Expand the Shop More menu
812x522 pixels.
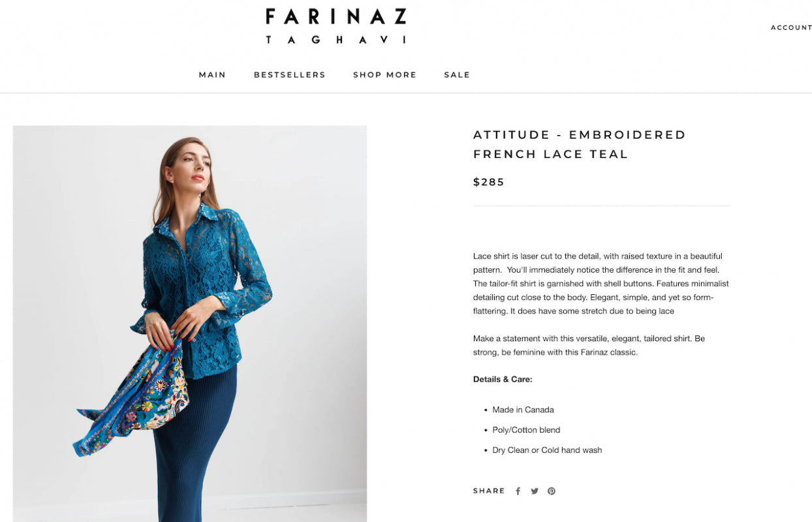click(x=384, y=74)
